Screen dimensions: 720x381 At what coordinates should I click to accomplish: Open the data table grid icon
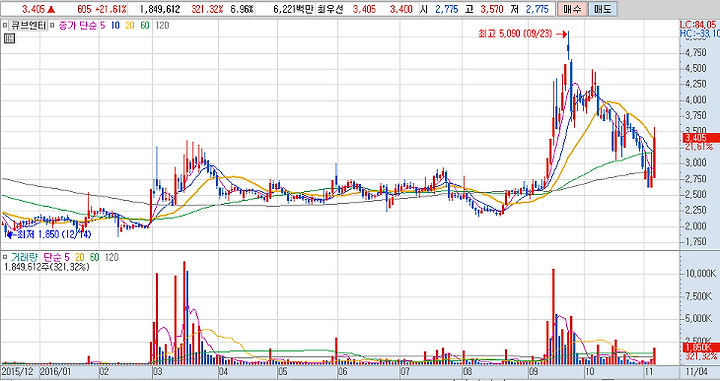[x=9, y=39]
